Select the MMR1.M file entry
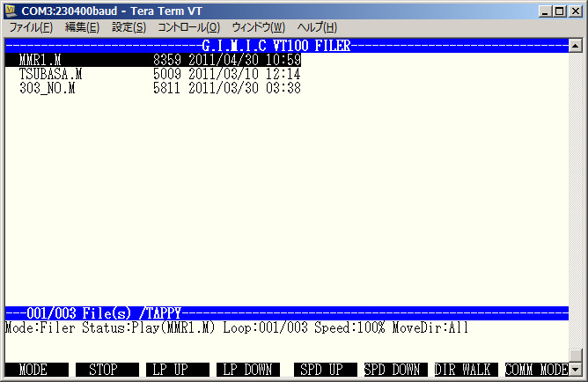This screenshot has height=382, width=588. [160, 60]
